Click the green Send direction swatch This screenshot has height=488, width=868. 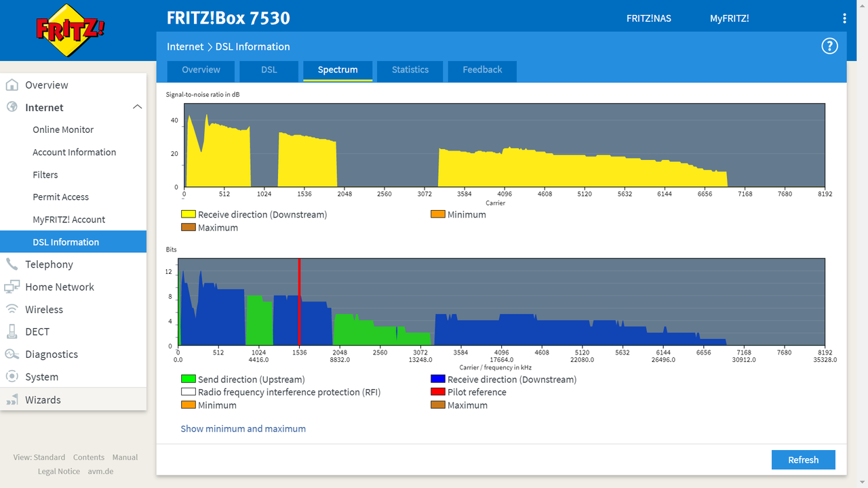coord(188,380)
